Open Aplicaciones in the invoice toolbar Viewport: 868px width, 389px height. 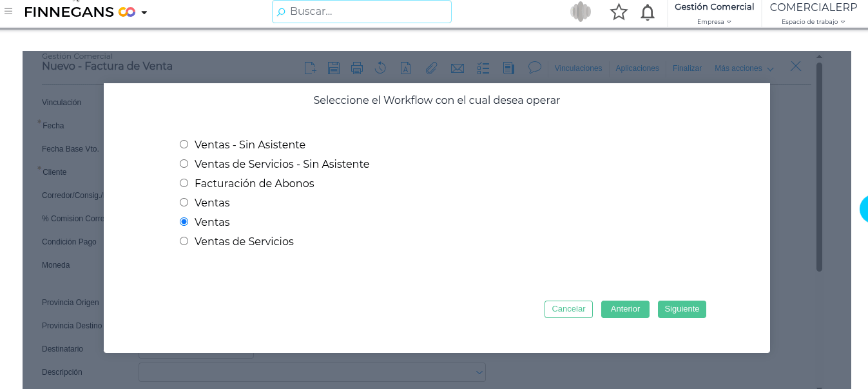point(637,68)
